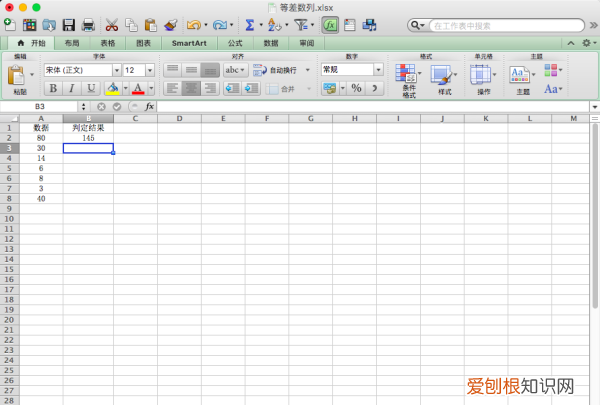Toggle Bold formatting button
Image resolution: width=600 pixels, height=405 pixels.
(x=54, y=88)
